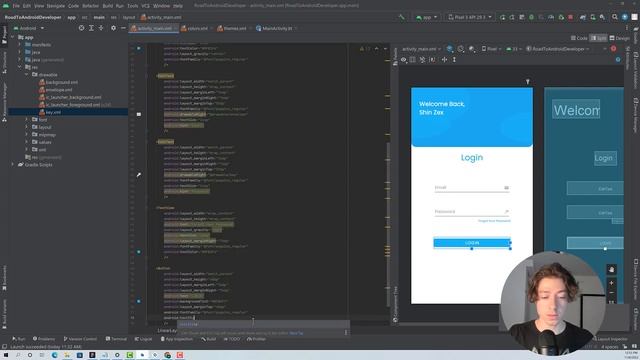The height and width of the screenshot is (360, 640).
Task: Click the red Stop button in toolbar
Action: [571, 17]
